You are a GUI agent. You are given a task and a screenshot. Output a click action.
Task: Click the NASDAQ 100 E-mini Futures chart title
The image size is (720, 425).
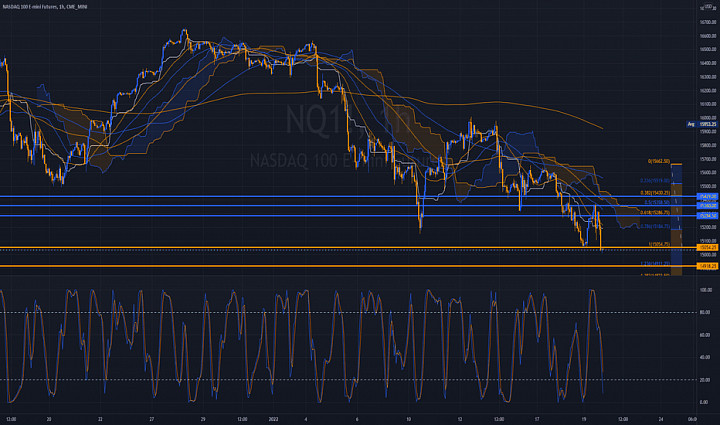coord(45,7)
